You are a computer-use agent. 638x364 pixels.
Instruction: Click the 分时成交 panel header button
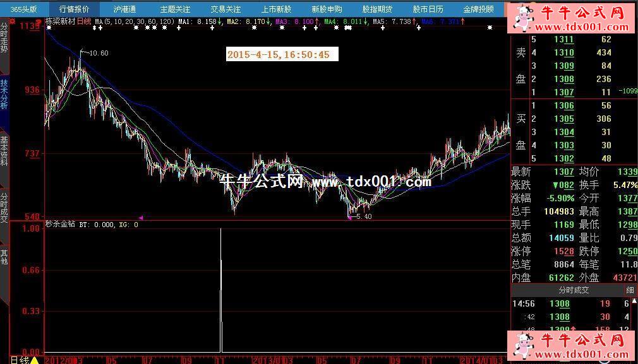pos(574,290)
